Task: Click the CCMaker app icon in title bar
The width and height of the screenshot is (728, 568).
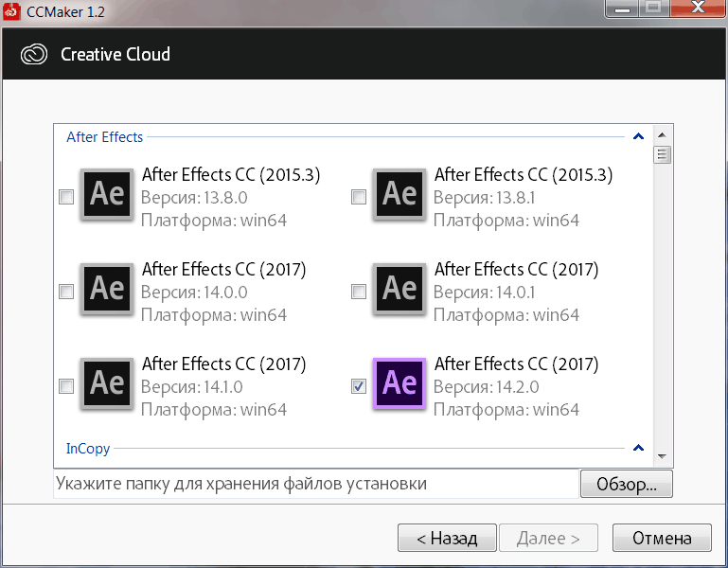Action: pos(11,11)
